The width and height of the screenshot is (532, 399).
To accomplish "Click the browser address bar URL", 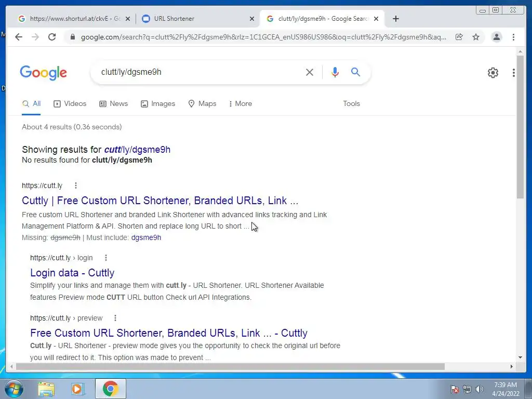I will [x=263, y=37].
